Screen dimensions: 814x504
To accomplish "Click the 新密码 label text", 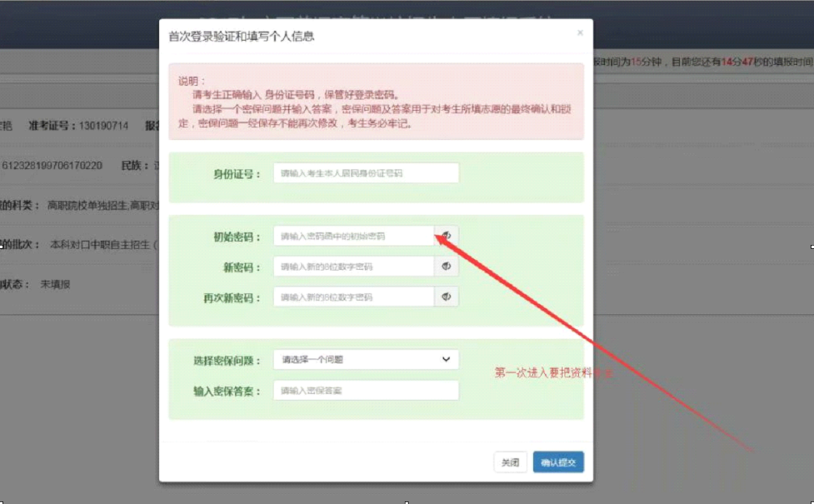I will pos(243,267).
